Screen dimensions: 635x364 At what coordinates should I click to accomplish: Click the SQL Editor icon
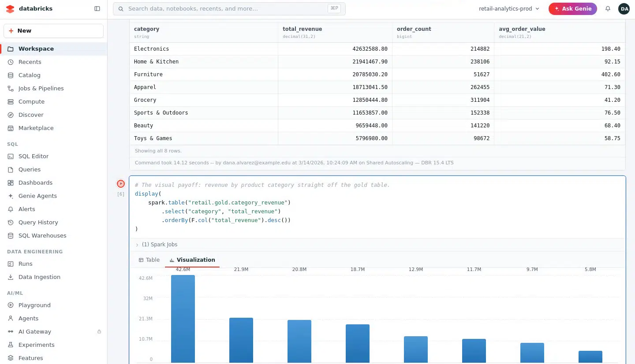11,156
